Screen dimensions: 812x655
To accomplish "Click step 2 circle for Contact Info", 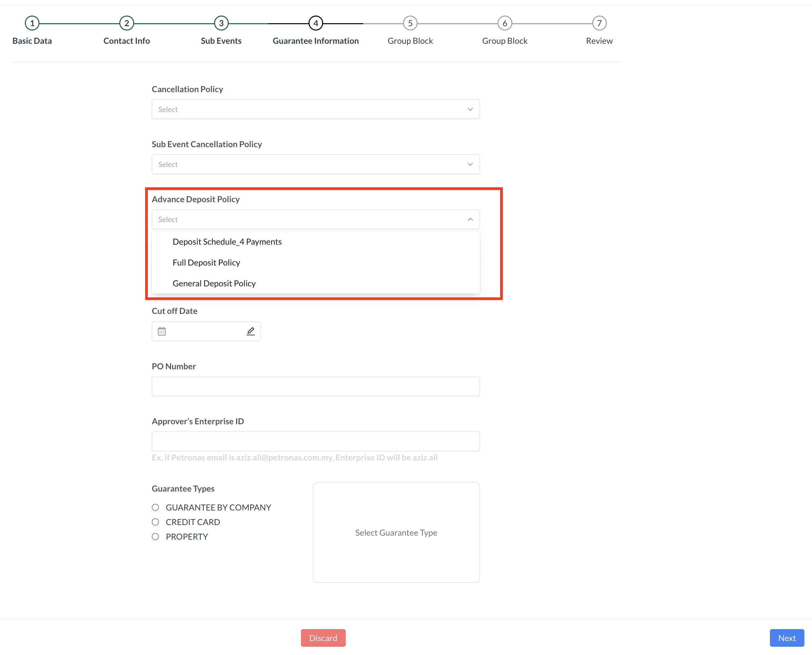I will point(127,23).
